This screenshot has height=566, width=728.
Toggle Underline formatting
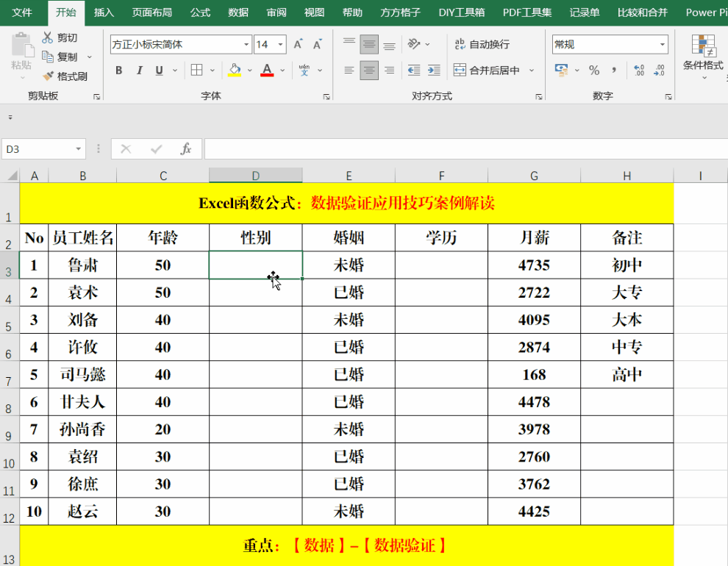(160, 70)
